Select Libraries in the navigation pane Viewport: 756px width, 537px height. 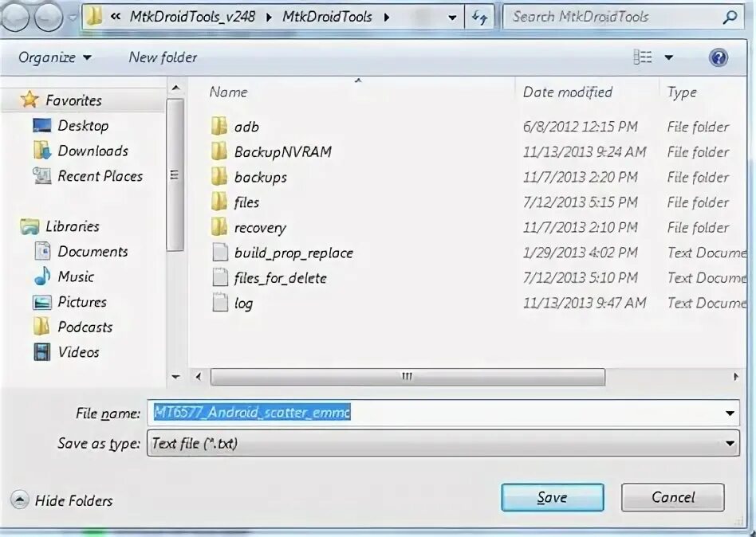coord(73,226)
